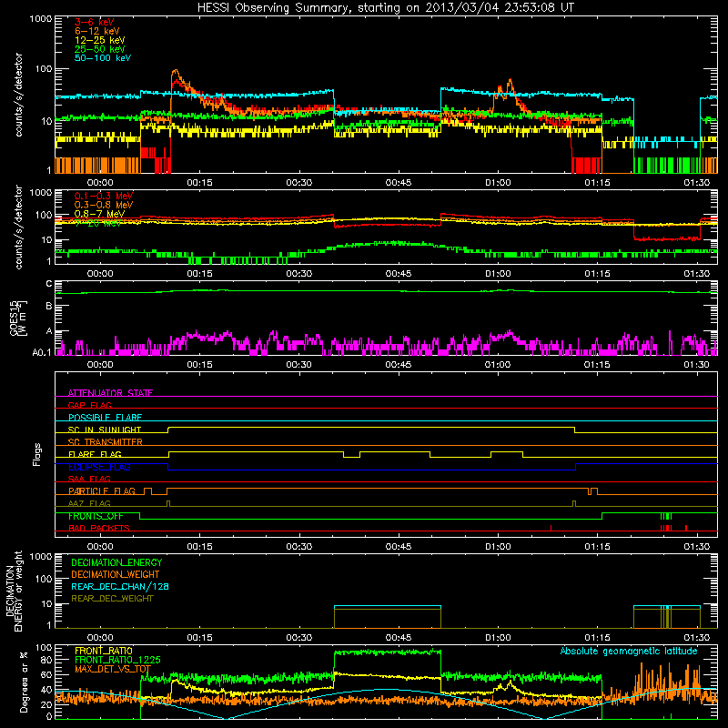Click 00:15 tick under the decimation plot
The image size is (728, 728).
pyautogui.click(x=199, y=638)
